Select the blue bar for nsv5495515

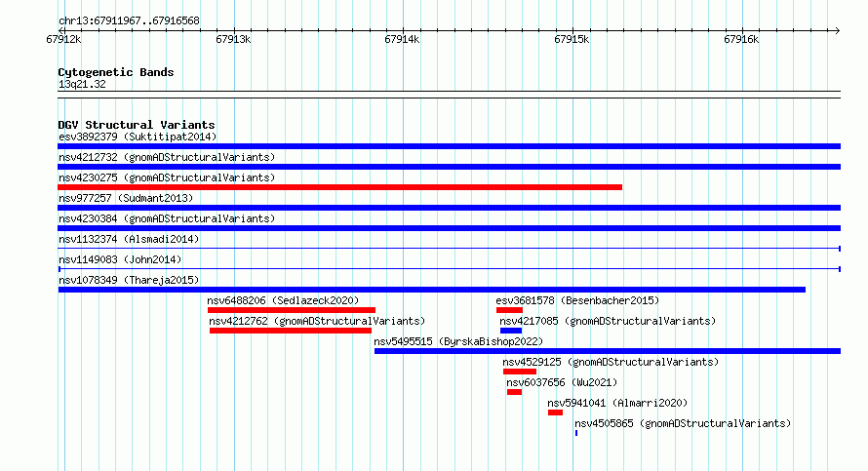608,351
